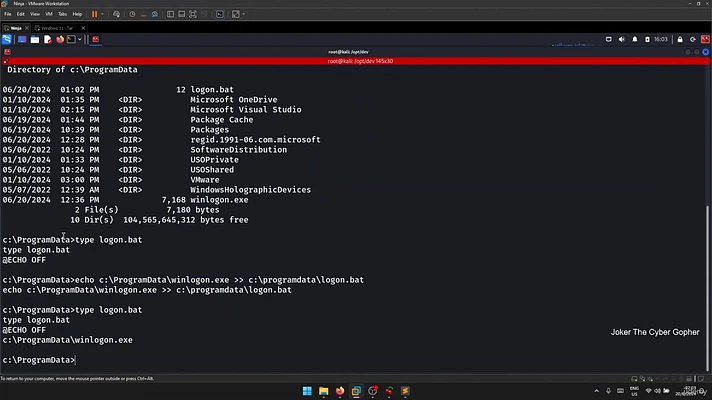The image size is (712, 400).
Task: Toggle Windows language indicator ENG US
Action: click(632, 390)
